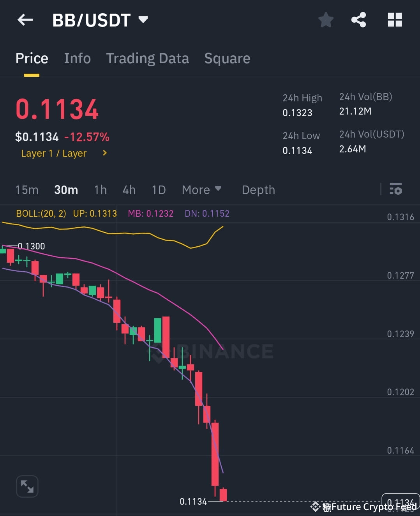Screen dimensions: 420x516
Task: Activate the 1D timeframe
Action: (x=159, y=190)
